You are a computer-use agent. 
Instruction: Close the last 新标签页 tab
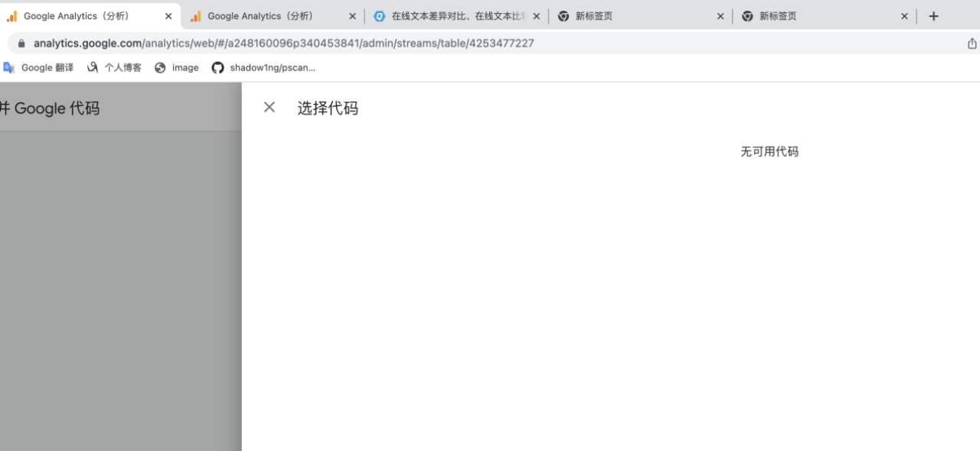click(x=904, y=16)
